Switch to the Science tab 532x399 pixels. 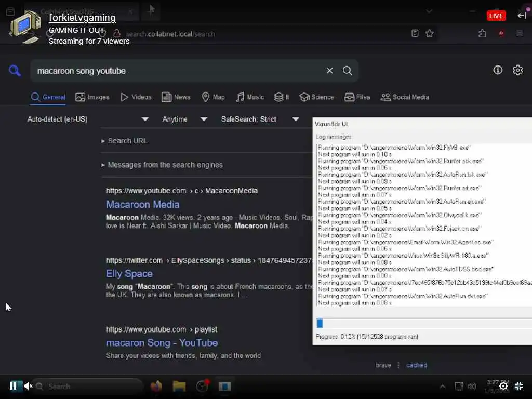(316, 97)
